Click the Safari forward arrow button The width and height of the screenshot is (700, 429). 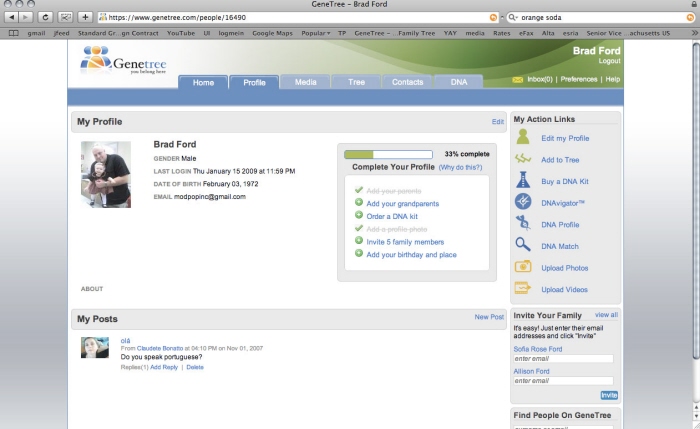click(26, 17)
